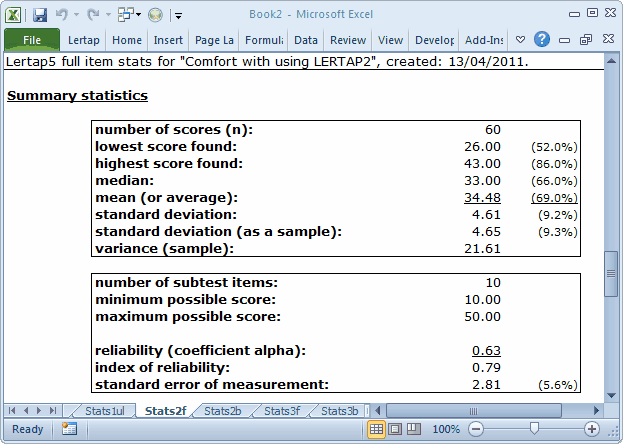Screen dimensions: 623x444
Task: Minimize the workbook window in ribbon bar
Action: point(564,40)
